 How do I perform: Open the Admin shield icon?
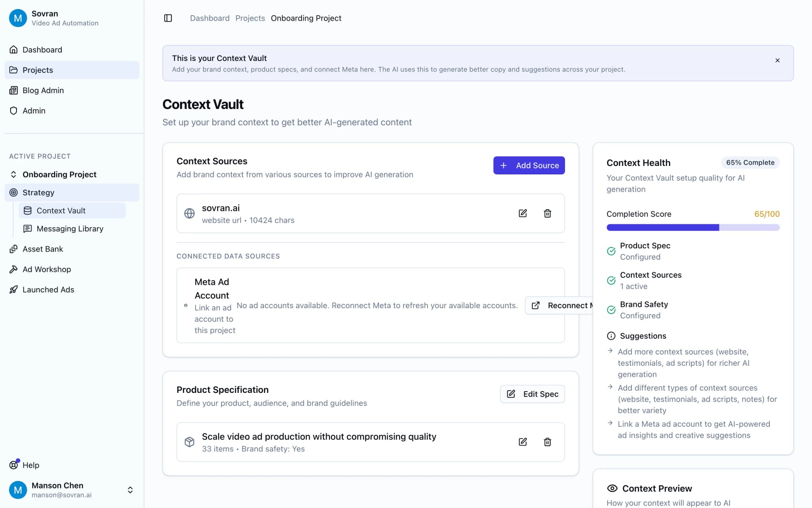(14, 110)
